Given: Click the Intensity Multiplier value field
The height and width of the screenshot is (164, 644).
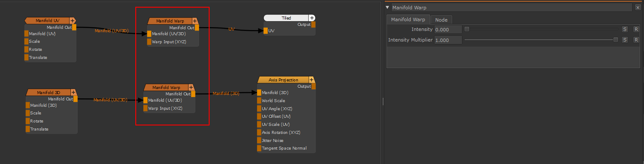Looking at the screenshot, I should (448, 40).
